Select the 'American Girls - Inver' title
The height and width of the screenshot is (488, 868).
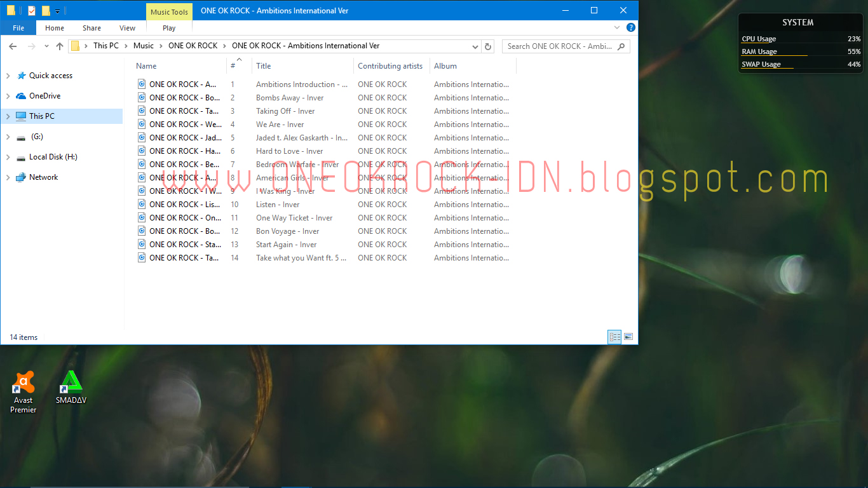292,178
